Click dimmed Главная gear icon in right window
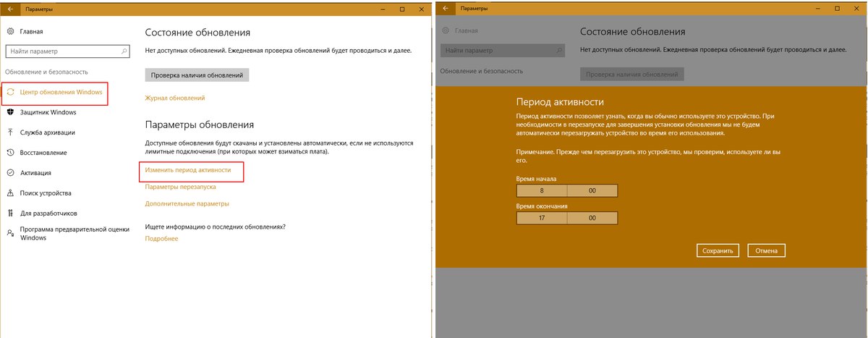 coord(446,31)
